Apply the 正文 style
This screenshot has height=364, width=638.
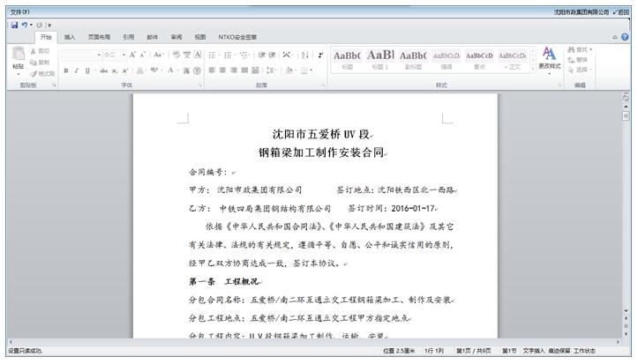coord(513,59)
